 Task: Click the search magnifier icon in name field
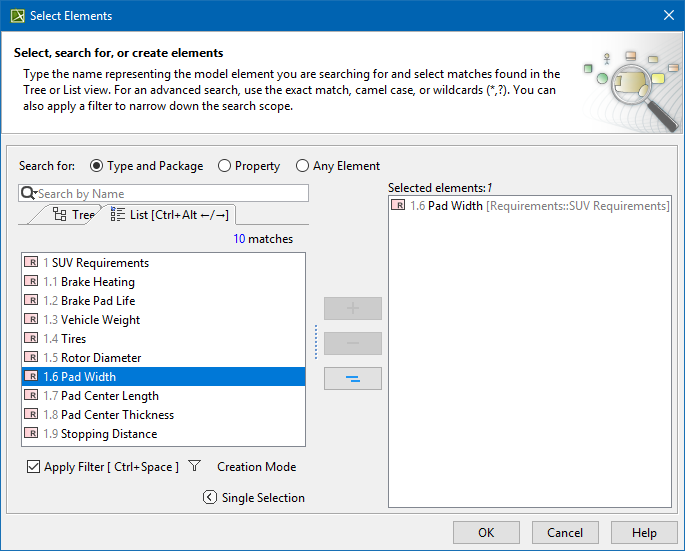tap(28, 193)
